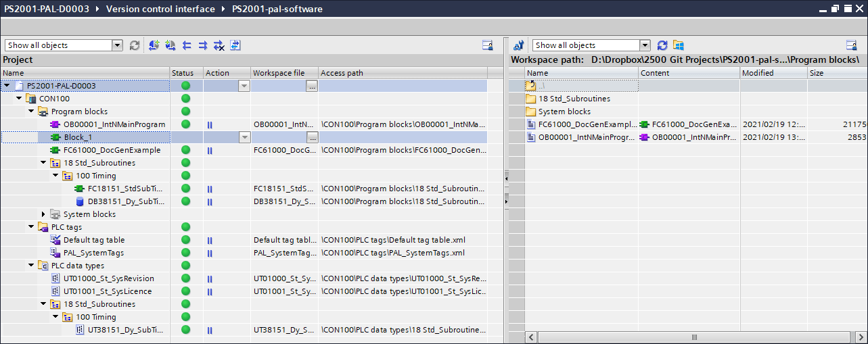Click the lower splitter collapse arrow between panes
868x344 pixels.
tap(506, 201)
